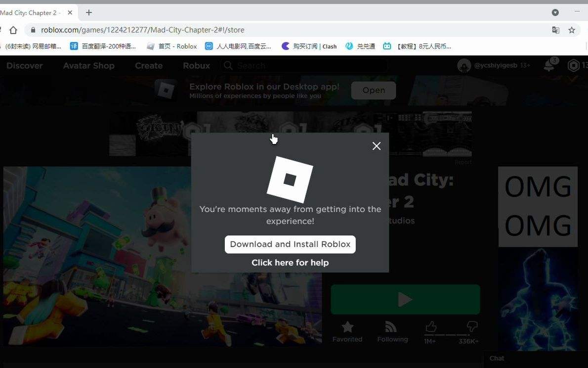This screenshot has width=588, height=368.
Task: Bookmark this page with star icon
Action: 572,30
